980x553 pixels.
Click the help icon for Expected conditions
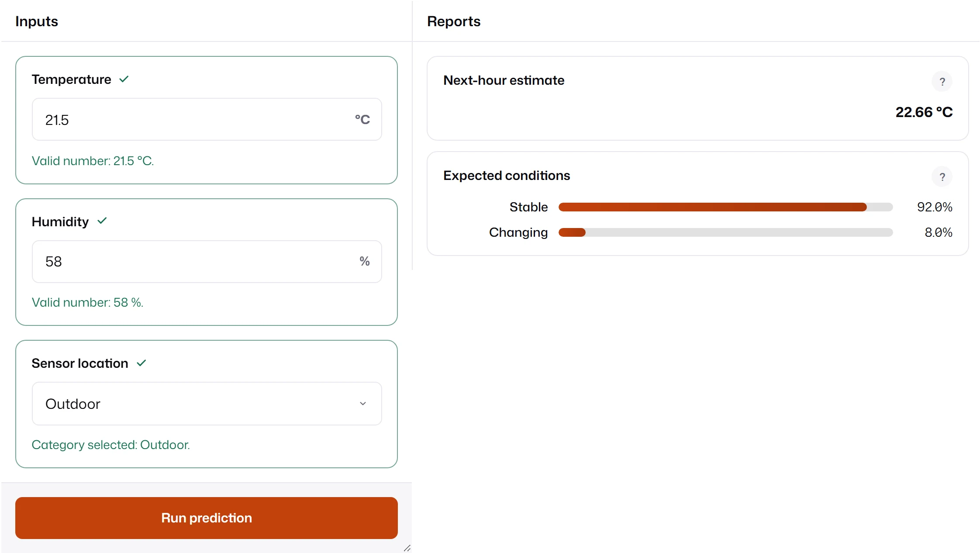[x=942, y=177]
